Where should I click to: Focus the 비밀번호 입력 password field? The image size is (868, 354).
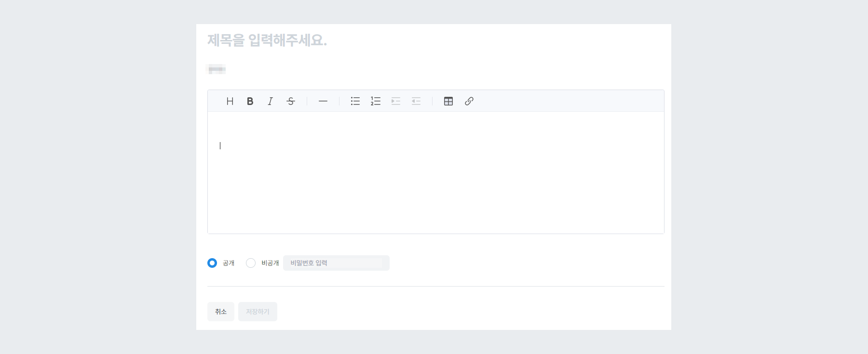point(336,263)
